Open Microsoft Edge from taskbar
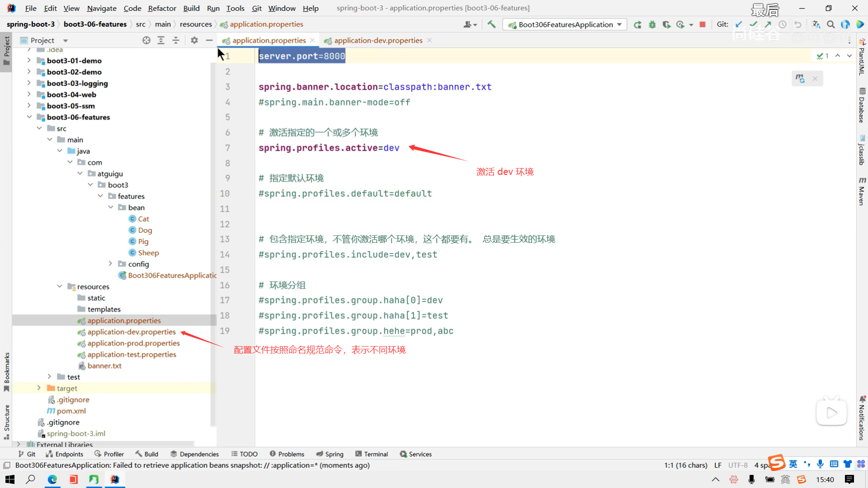Viewport: 868px width, 488px height. click(52, 479)
